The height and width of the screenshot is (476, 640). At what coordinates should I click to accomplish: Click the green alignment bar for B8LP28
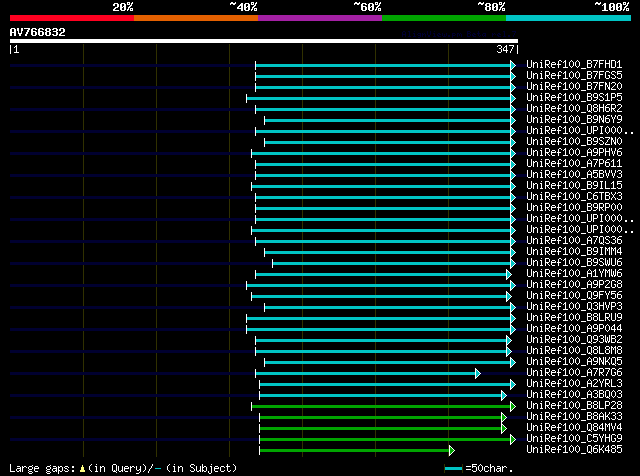(381, 407)
